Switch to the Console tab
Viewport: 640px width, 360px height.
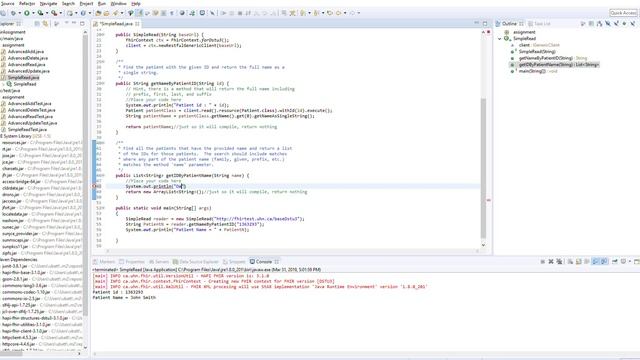[x=264, y=262]
